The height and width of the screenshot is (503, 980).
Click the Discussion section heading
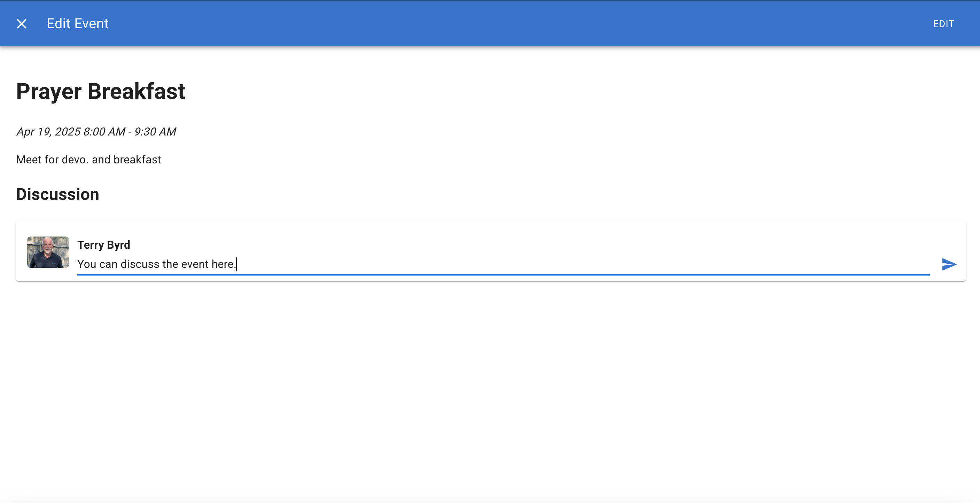click(57, 194)
